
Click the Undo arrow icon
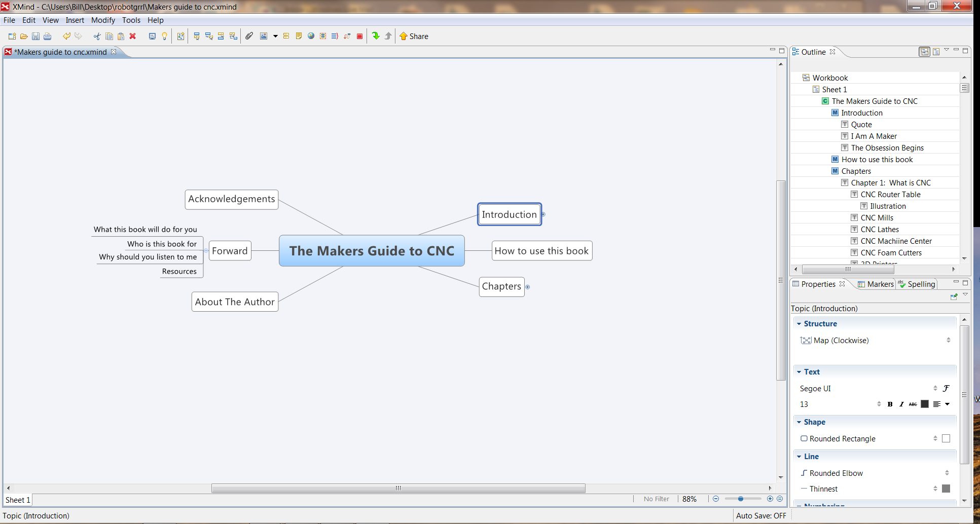(66, 36)
